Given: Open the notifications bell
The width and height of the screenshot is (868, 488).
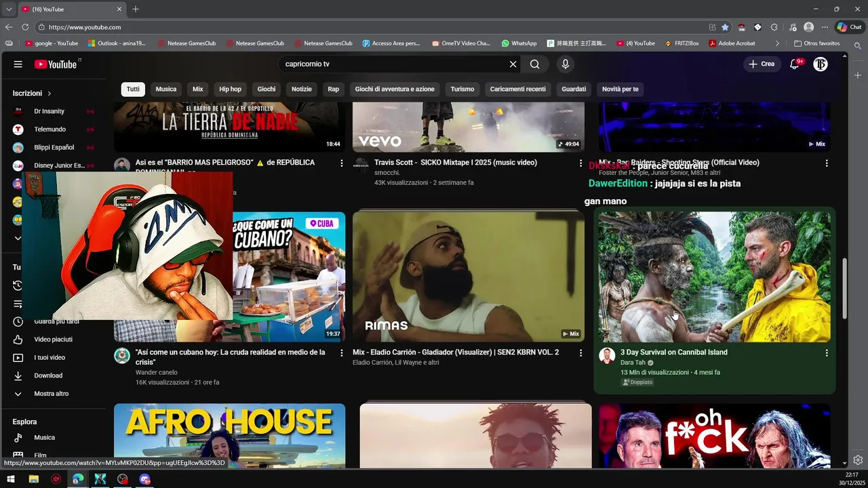Looking at the screenshot, I should coord(795,64).
